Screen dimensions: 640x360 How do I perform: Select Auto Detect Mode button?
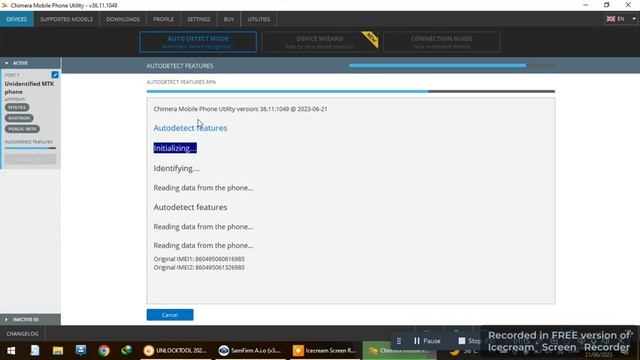[x=198, y=42]
